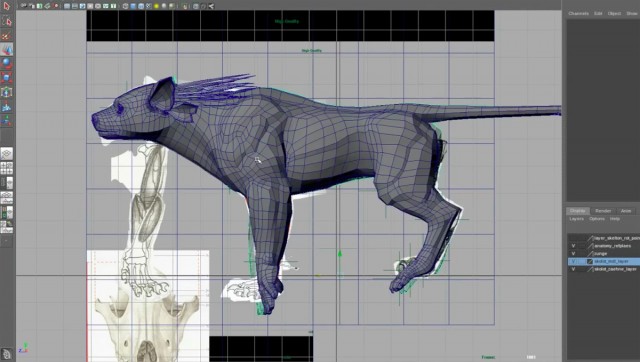Choose the Soft Modification tool

point(7,107)
